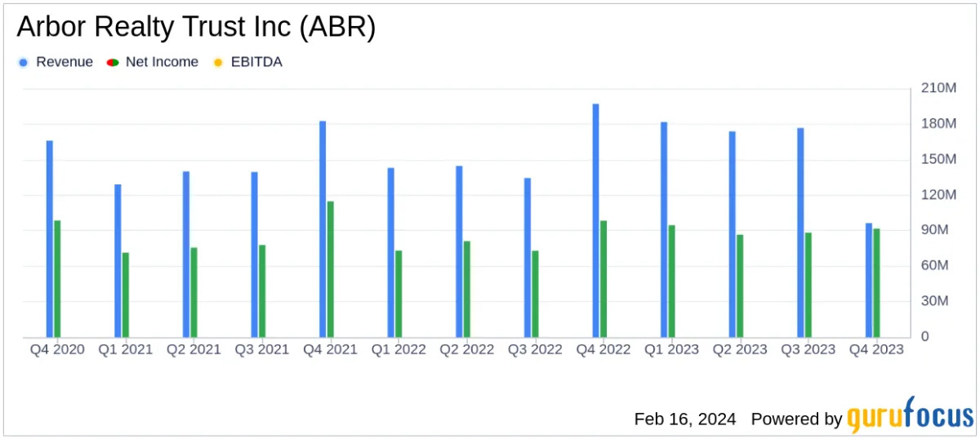
Task: Click the Q3 2022 green net income bar
Action: point(536,294)
